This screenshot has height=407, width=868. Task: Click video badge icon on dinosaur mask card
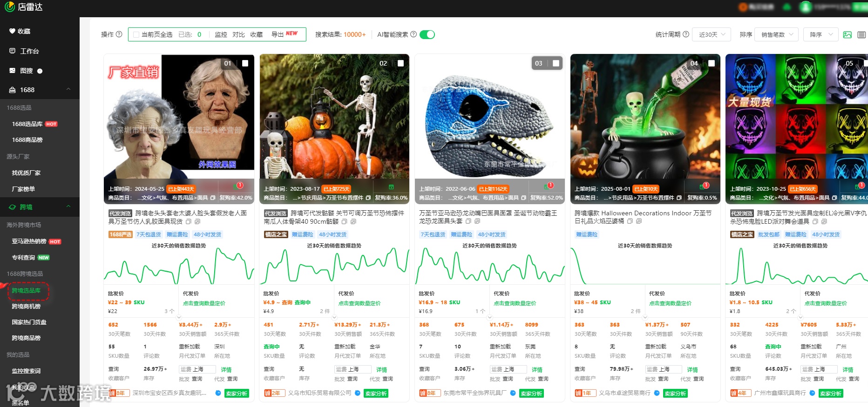pyautogui.click(x=548, y=186)
